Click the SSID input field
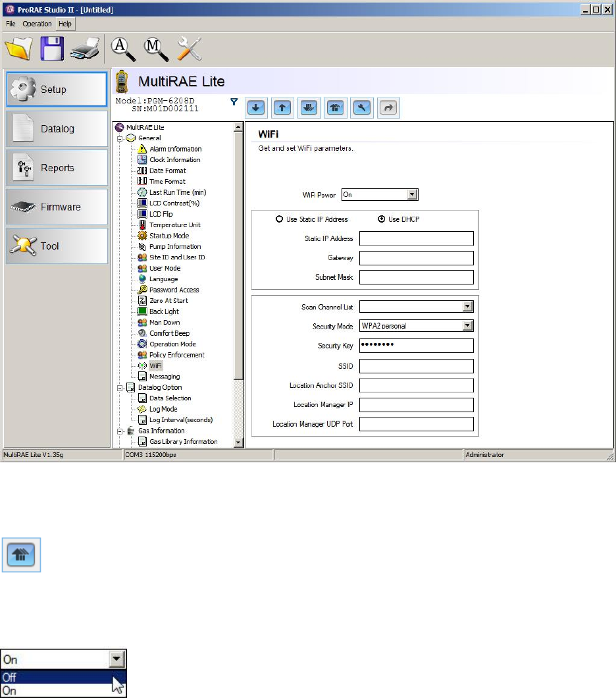This screenshot has width=616, height=698. click(417, 366)
